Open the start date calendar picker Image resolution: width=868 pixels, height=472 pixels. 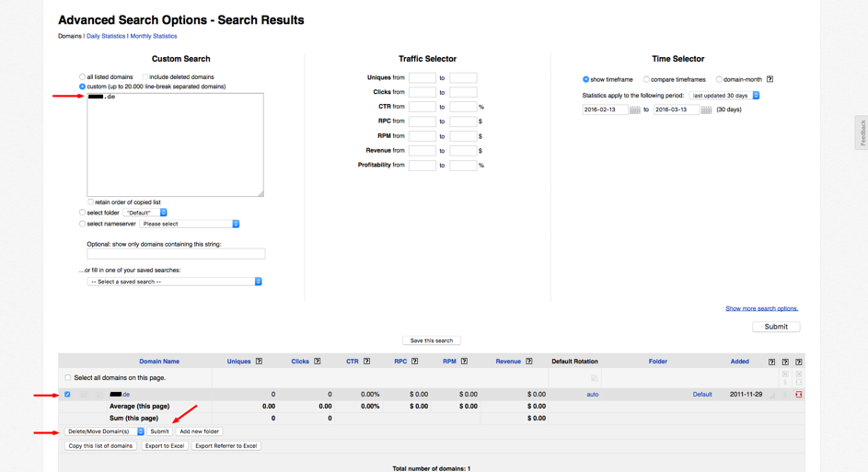click(x=634, y=109)
